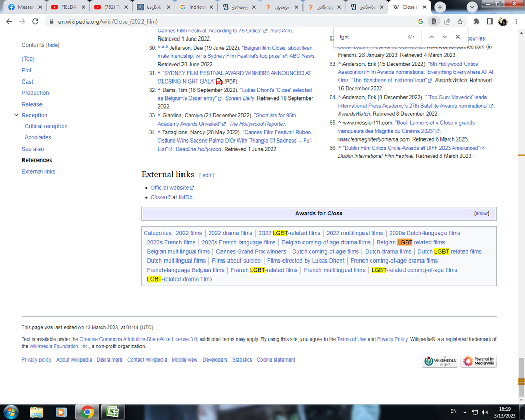
Task: Click the address bar URL
Action: pos(108,22)
